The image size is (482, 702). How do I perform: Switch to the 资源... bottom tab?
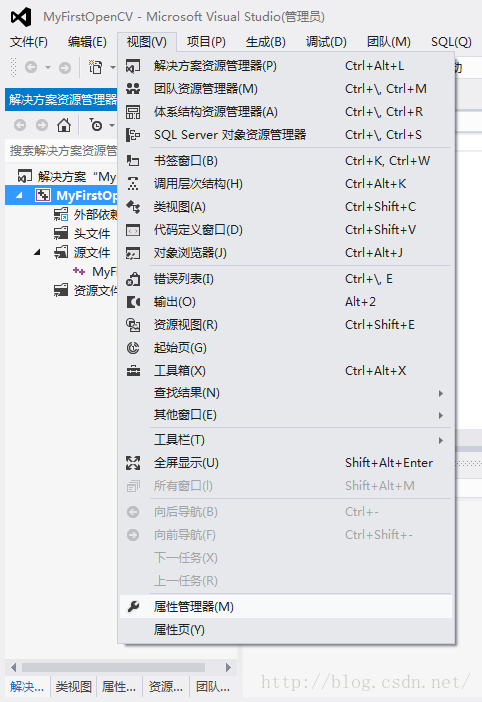click(x=166, y=686)
